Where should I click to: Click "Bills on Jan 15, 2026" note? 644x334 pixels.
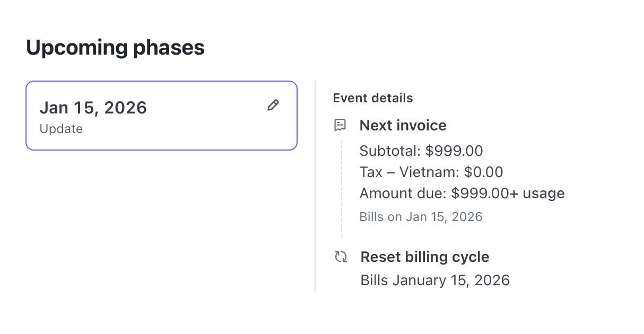click(421, 217)
